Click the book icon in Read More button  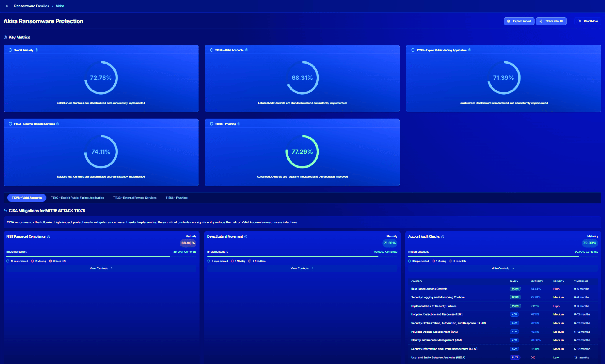(579, 21)
